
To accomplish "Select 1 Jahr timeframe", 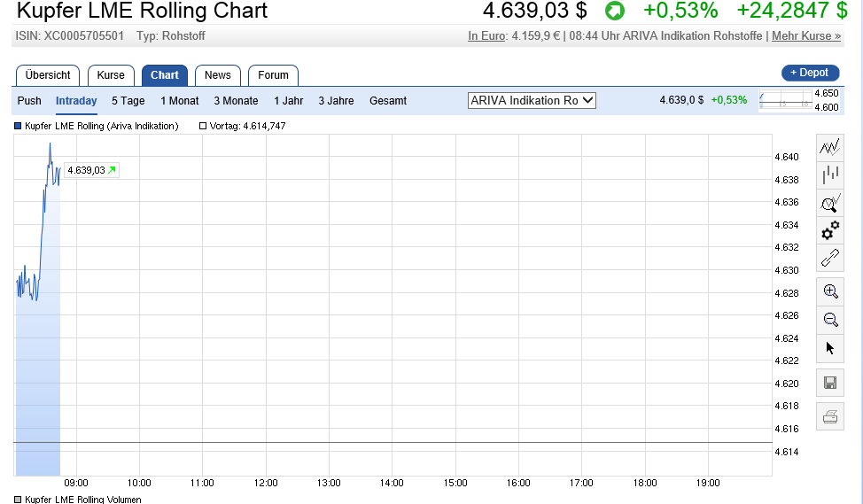I will coord(288,101).
